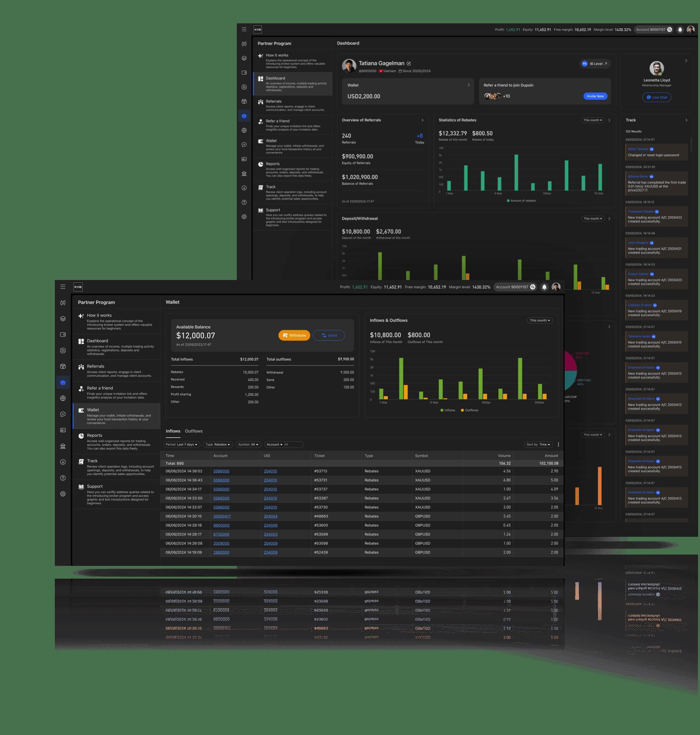Select the blue crown Partner Program icon

pos(63,382)
